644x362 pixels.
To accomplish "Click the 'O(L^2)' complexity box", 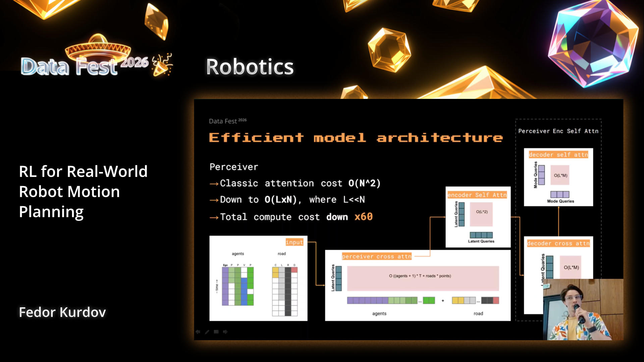I will click(482, 214).
